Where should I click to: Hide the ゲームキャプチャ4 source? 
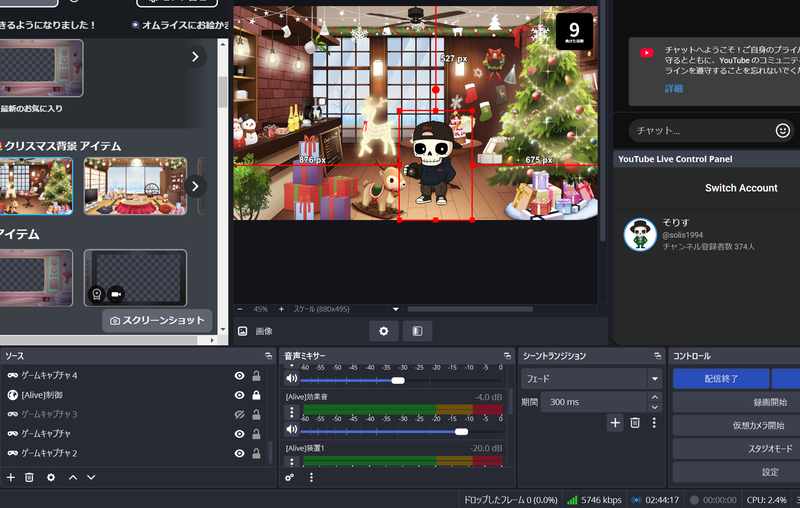click(x=239, y=376)
